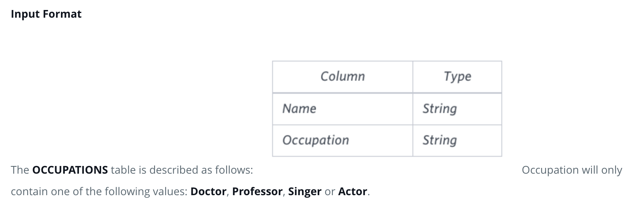Click the Input Format heading
644x209 pixels.
46,14
